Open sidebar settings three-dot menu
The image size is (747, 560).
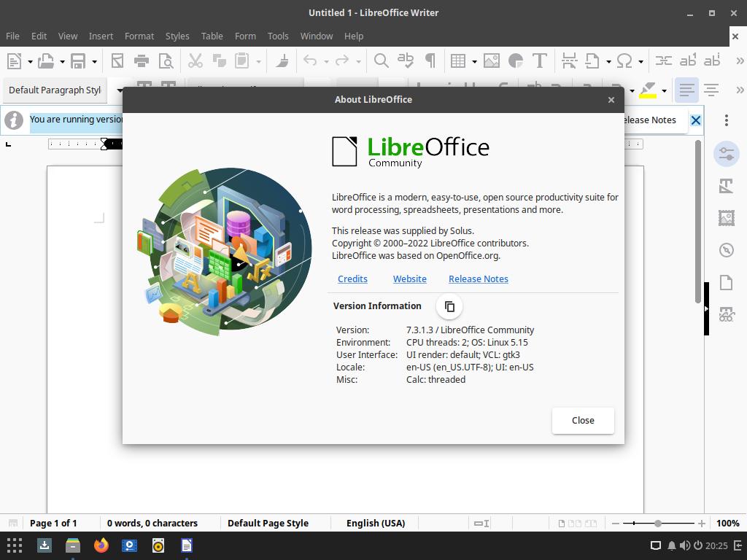tap(727, 120)
